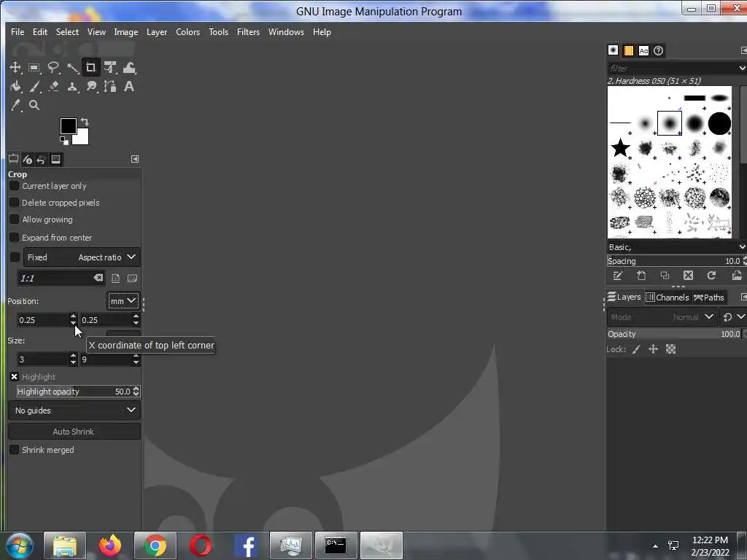Image resolution: width=747 pixels, height=560 pixels.
Task: Open the Layer menu
Action: coord(157,32)
